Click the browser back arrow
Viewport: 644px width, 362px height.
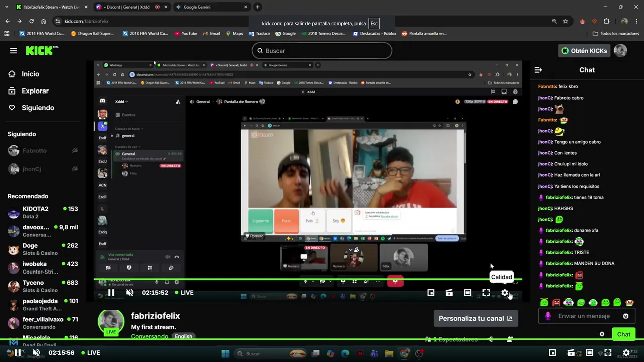[7, 21]
